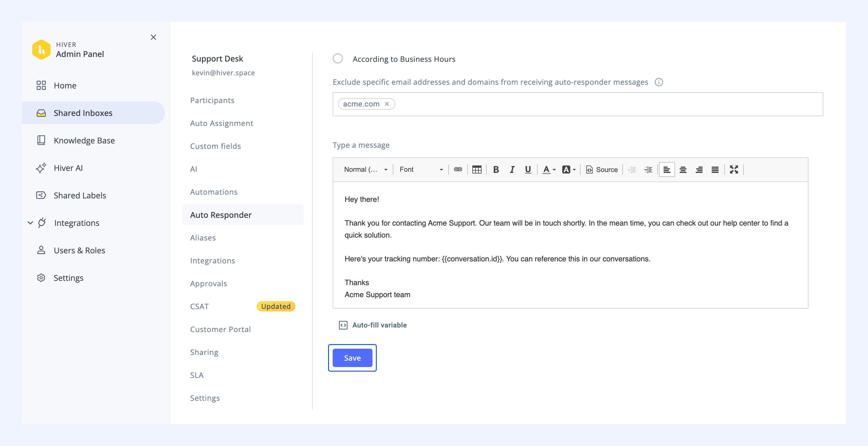Open Support Desk Settings tab

click(x=205, y=398)
